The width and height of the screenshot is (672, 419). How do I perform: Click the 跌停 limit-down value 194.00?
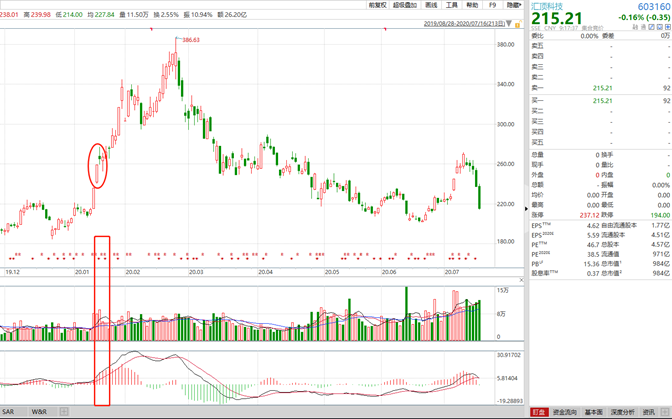(660, 215)
